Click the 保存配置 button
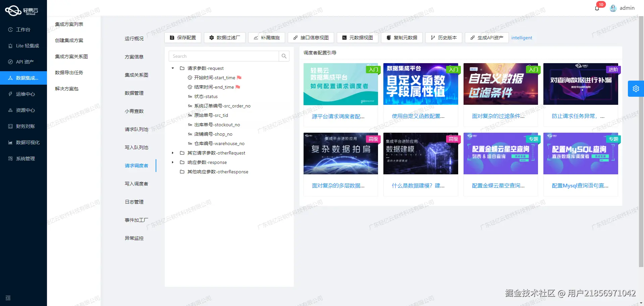The height and width of the screenshot is (306, 644). click(183, 38)
